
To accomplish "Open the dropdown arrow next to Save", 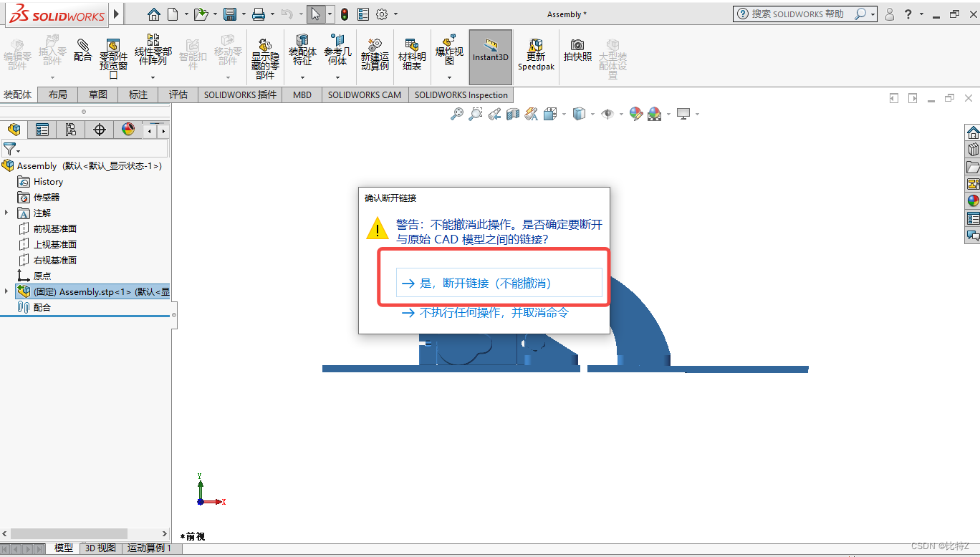I will 244,14.
